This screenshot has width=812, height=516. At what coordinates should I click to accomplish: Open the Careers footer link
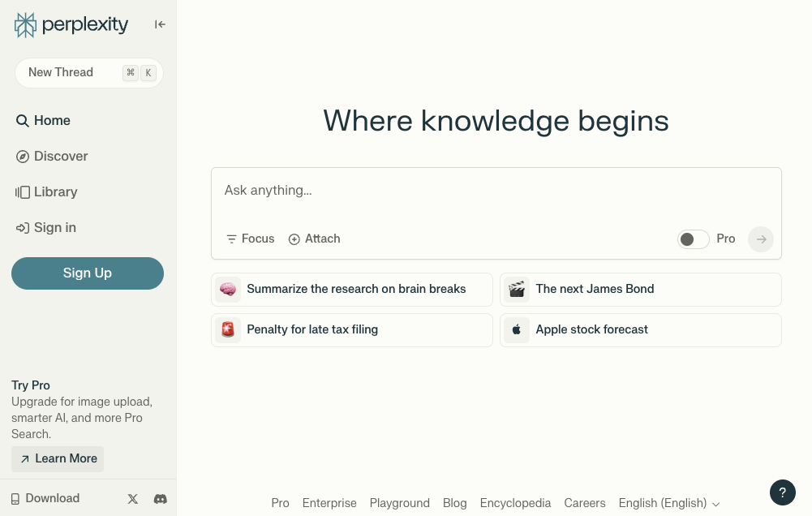[585, 503]
